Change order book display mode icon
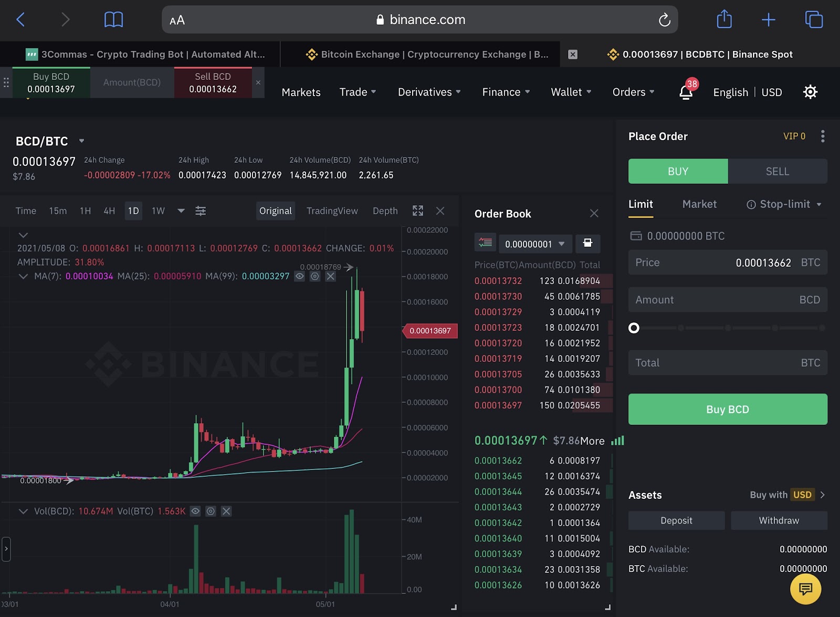840x617 pixels. pos(485,243)
